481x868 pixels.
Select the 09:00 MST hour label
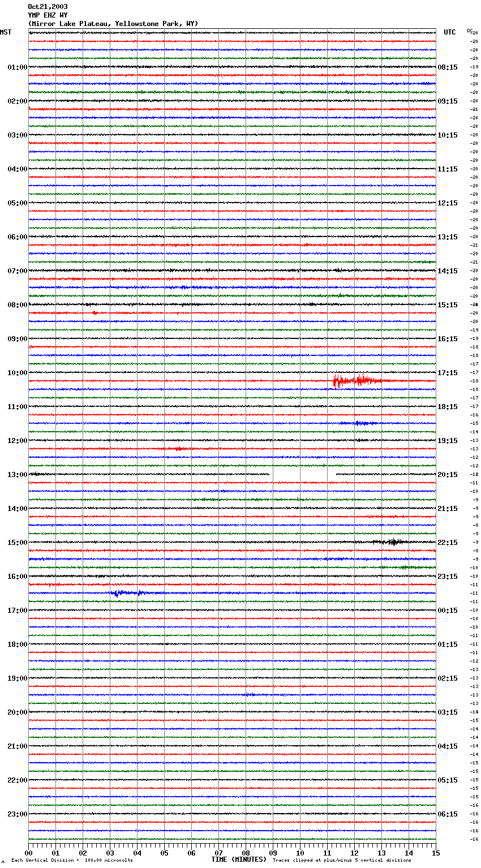(x=18, y=339)
